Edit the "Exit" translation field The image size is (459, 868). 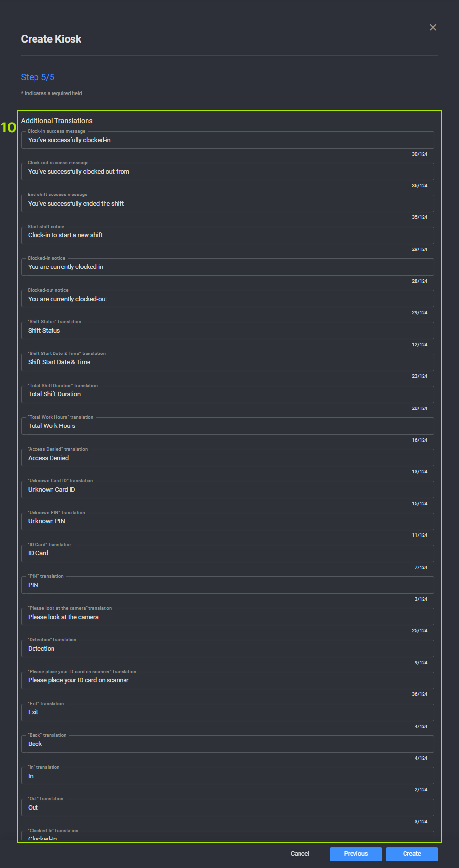[x=228, y=712]
